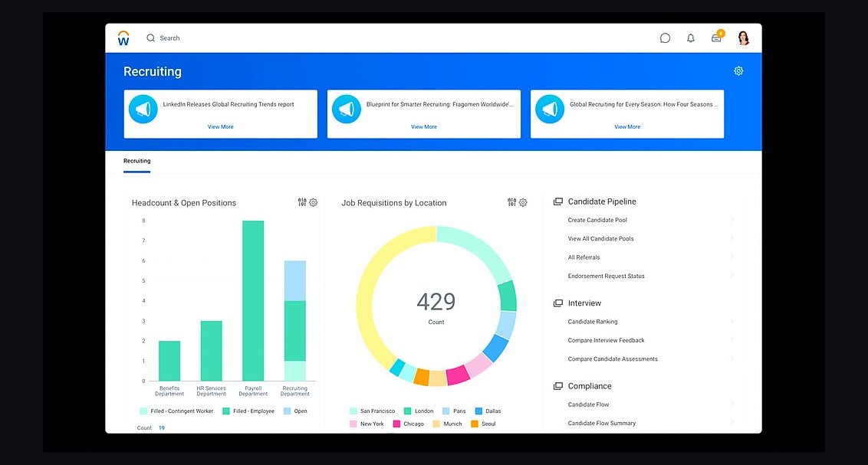Click the search magnifier icon
Viewport: 868px width, 465px height.
[x=150, y=38]
